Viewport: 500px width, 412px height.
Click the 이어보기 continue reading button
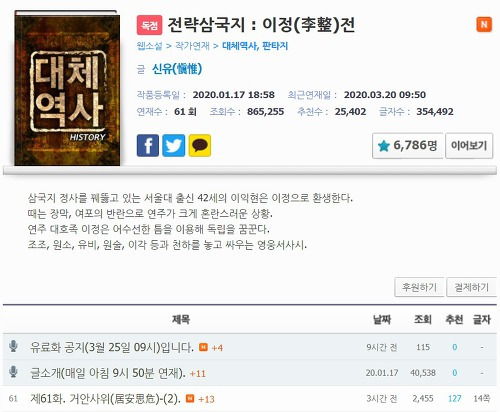(469, 146)
